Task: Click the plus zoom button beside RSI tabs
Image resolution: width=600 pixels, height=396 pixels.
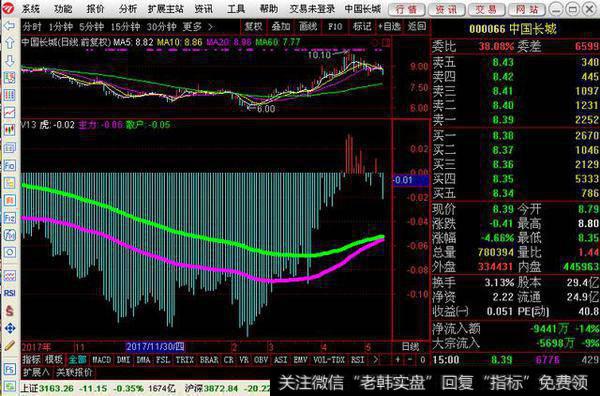Action: (x=398, y=360)
